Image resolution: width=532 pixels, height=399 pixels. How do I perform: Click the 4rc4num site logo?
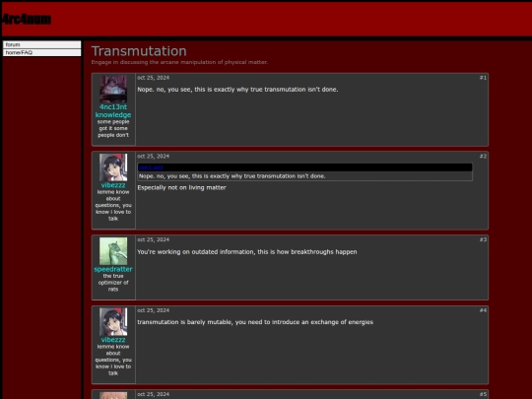pos(27,20)
